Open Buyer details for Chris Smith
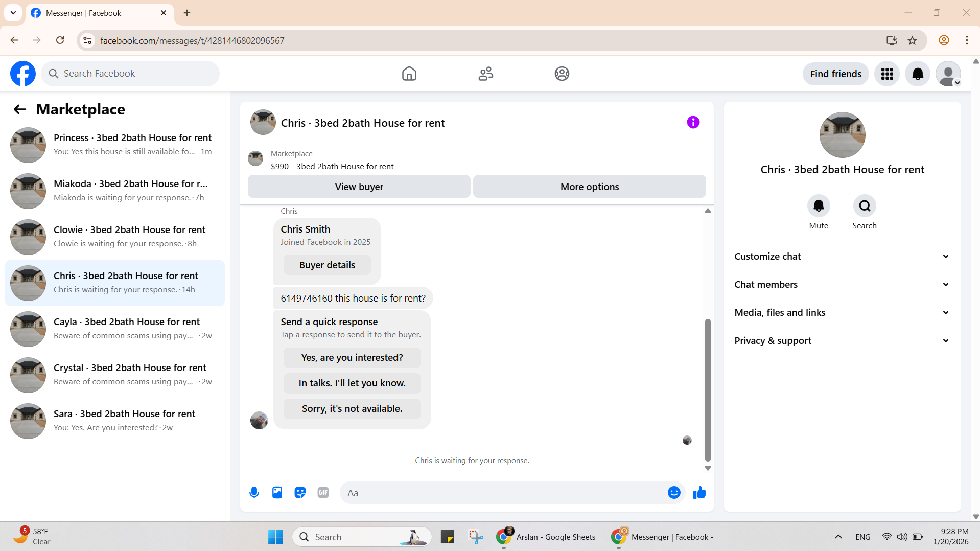 [x=327, y=265]
